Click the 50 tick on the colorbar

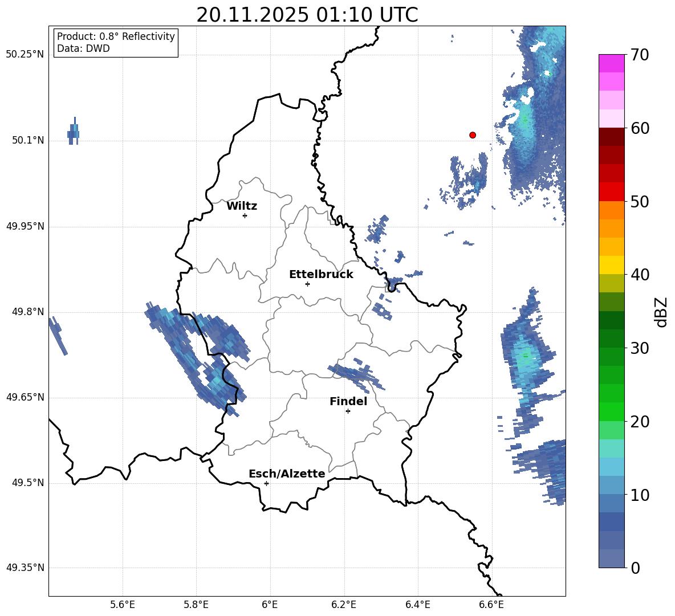[640, 201]
